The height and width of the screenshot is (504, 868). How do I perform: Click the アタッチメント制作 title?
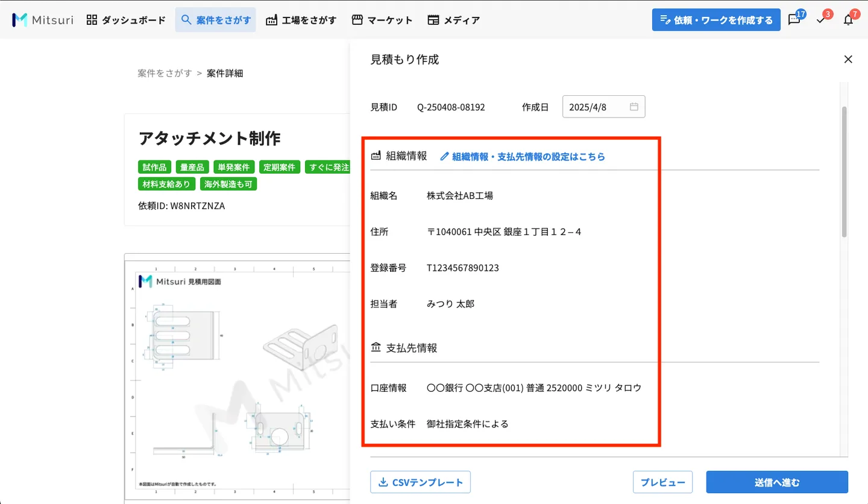click(x=210, y=139)
